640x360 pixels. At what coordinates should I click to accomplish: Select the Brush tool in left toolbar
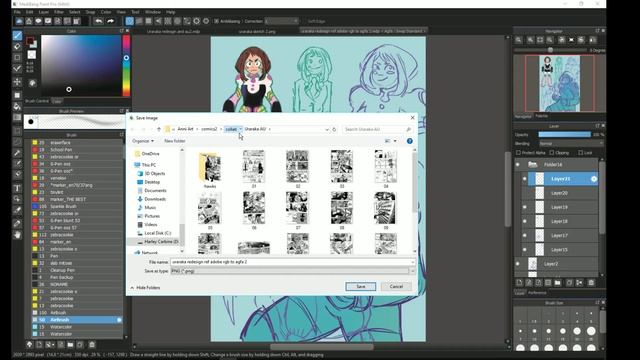click(17, 36)
